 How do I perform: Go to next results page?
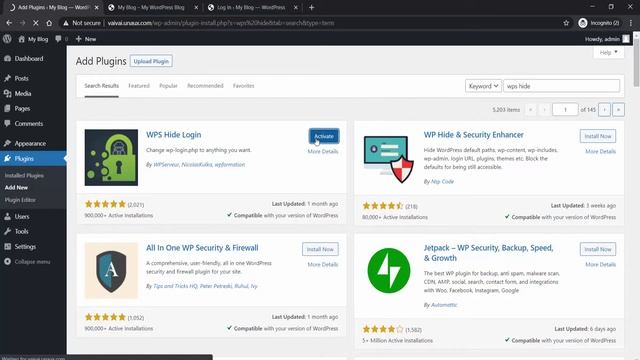604,109
